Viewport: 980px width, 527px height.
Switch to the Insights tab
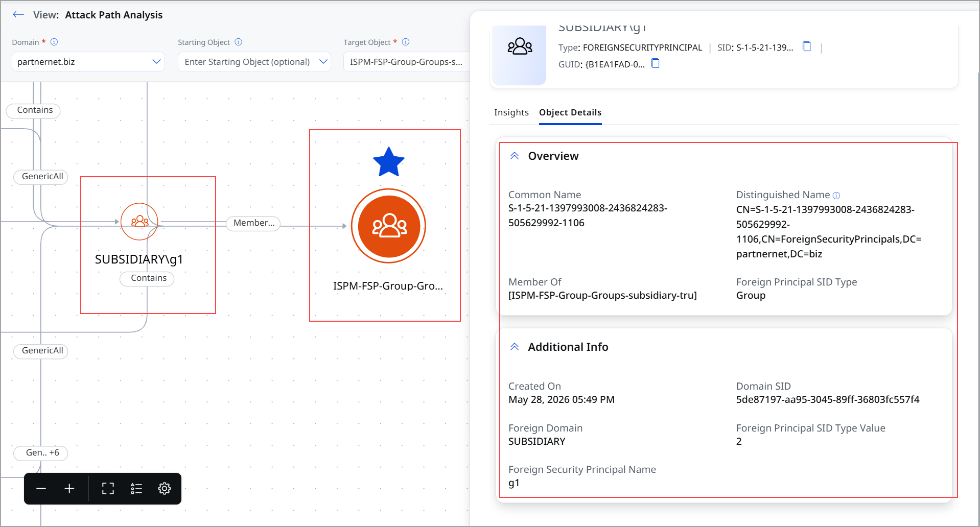[x=511, y=112]
